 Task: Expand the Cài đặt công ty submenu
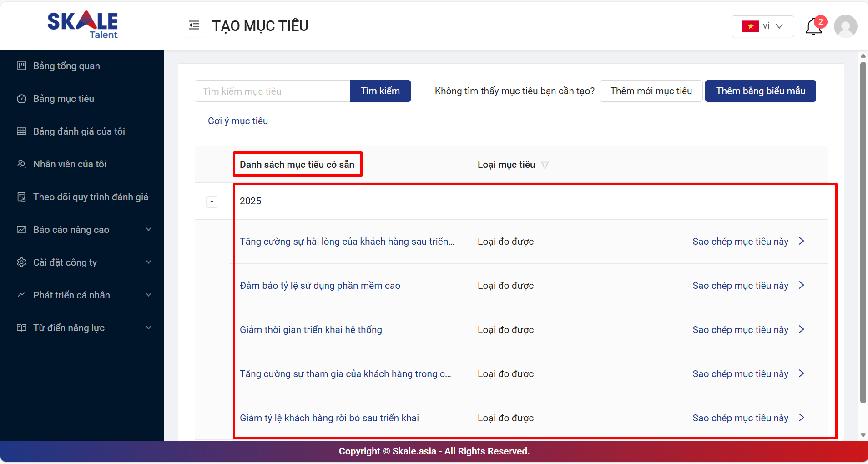coord(148,262)
